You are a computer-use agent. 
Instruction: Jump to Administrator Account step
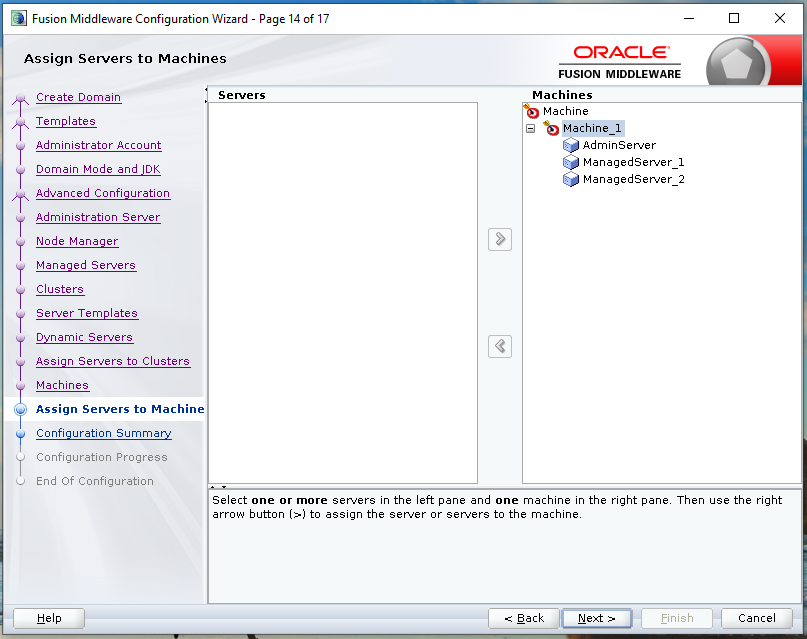[98, 145]
